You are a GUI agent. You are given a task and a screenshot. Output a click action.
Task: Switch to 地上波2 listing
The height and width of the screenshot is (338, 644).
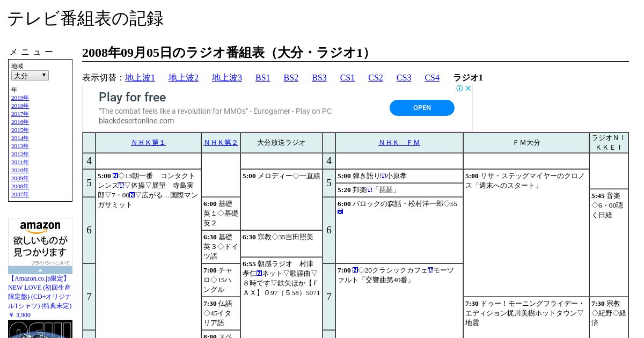coord(184,78)
